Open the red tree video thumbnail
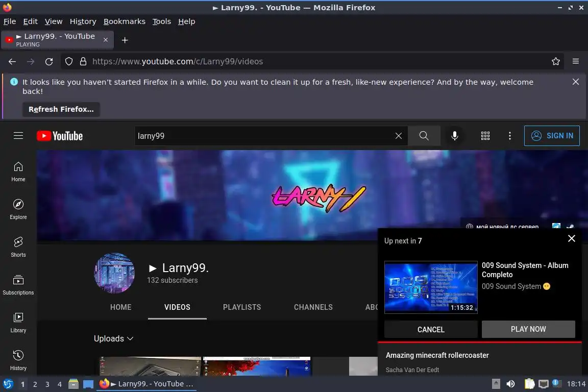 (257, 366)
